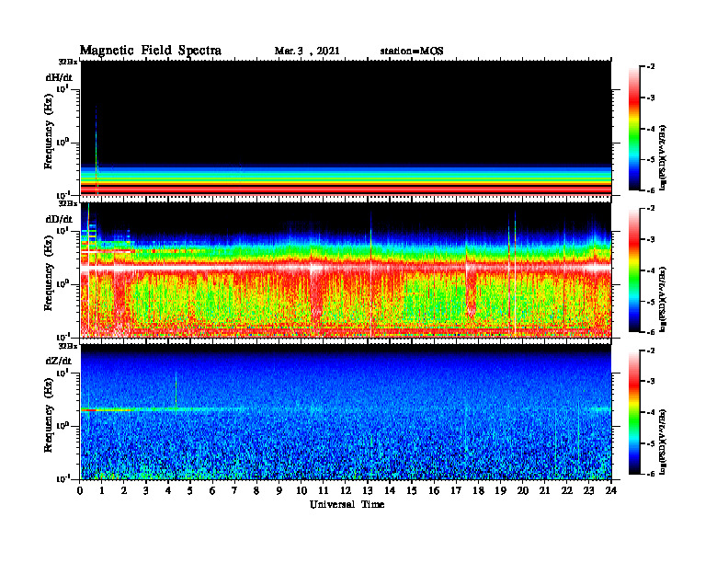Click the "16" hour tick label
Viewport: 728px width, 563px height.
[x=434, y=490]
